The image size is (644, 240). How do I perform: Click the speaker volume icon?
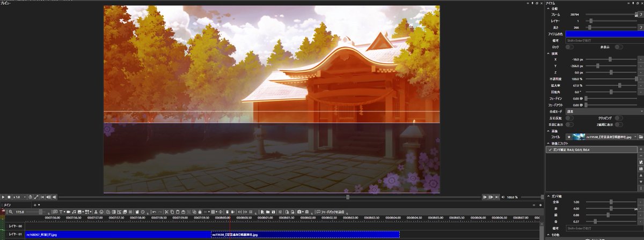pyautogui.click(x=503, y=197)
